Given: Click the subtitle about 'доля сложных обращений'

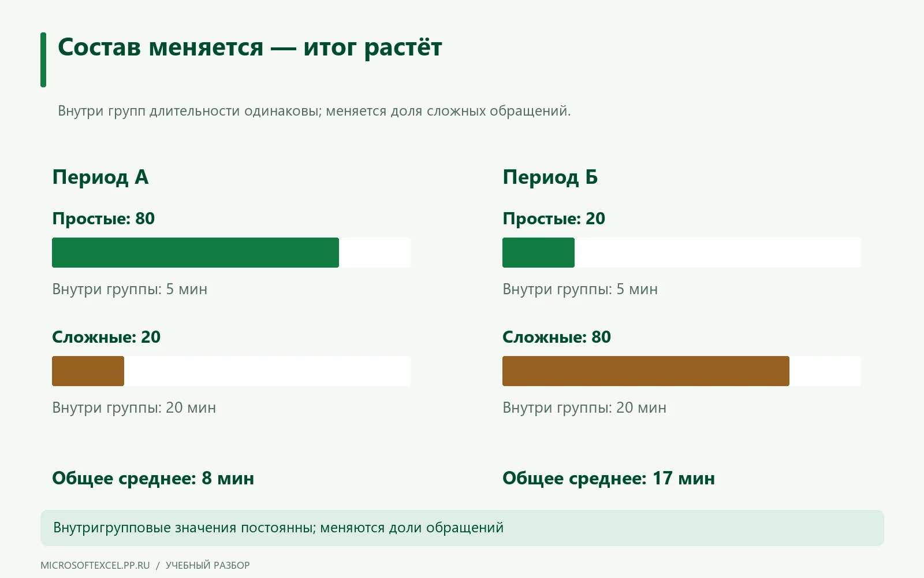Looking at the screenshot, I should pos(314,111).
